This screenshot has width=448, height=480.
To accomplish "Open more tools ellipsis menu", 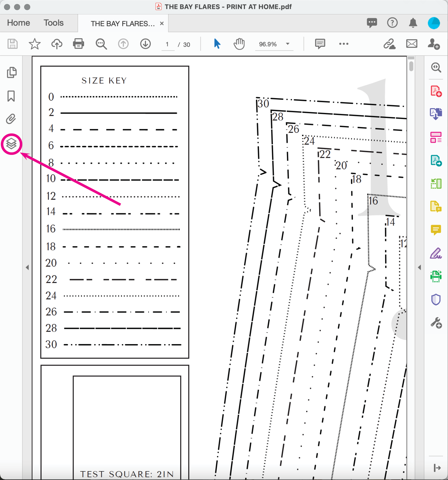I will coord(344,44).
